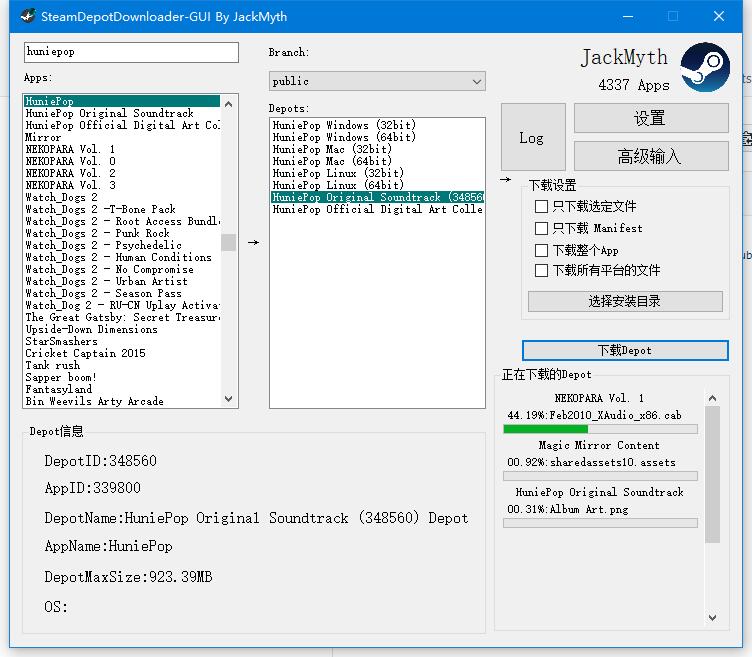The height and width of the screenshot is (657, 752).
Task: Select The Great Gatsby: Secret Treasure
Action: tap(122, 317)
